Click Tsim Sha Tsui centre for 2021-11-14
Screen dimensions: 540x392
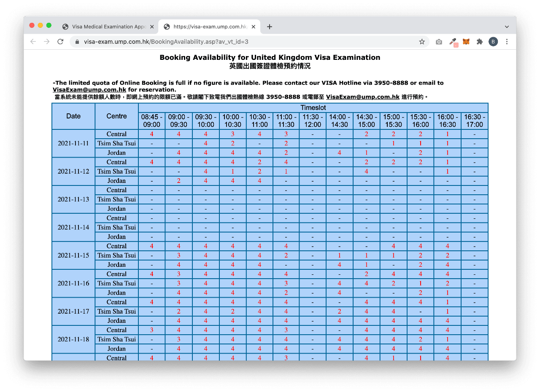(x=117, y=228)
